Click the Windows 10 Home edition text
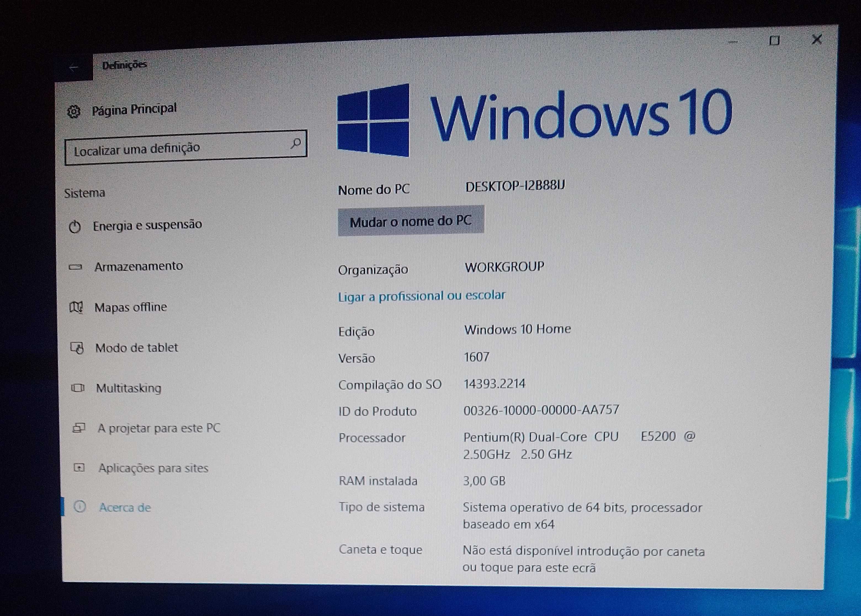Viewport: 861px width, 616px height. (517, 329)
